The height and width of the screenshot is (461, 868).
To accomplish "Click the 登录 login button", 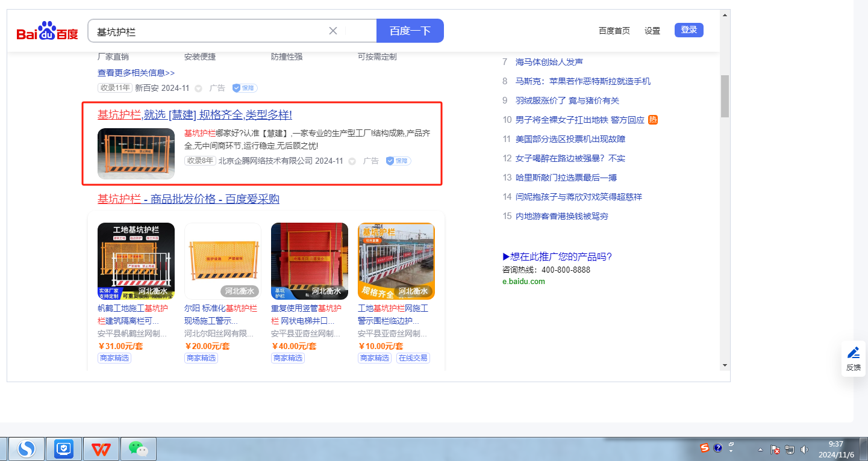I will point(689,30).
